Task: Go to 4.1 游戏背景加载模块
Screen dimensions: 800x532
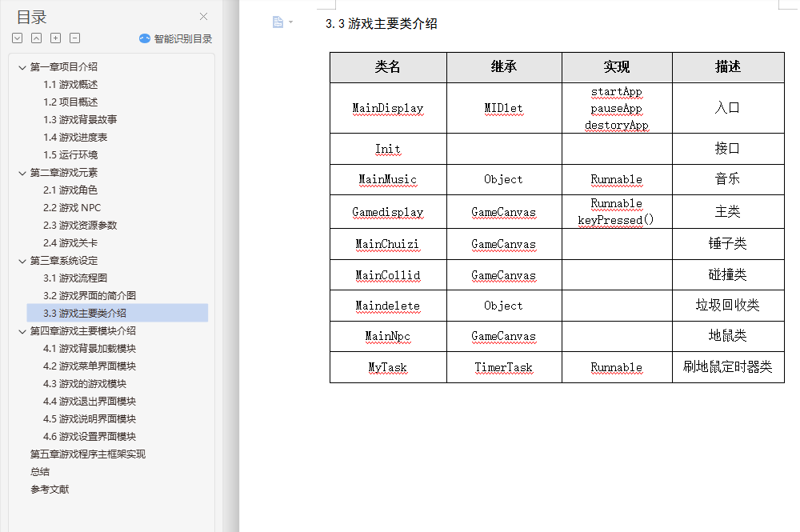Action: pos(90,348)
